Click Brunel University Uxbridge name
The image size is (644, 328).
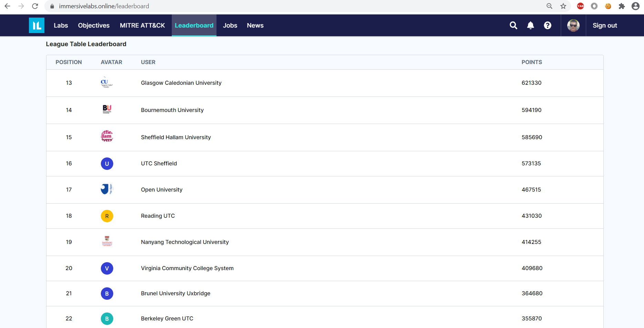(x=176, y=293)
